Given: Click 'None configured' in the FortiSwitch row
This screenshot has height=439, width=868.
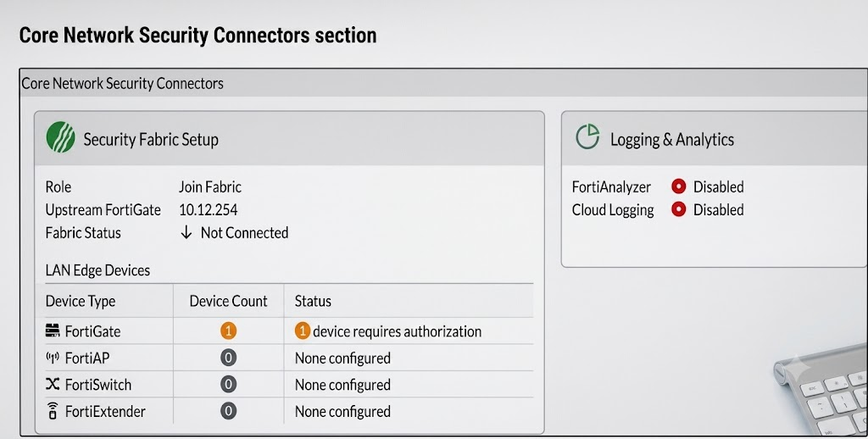Looking at the screenshot, I should (342, 385).
